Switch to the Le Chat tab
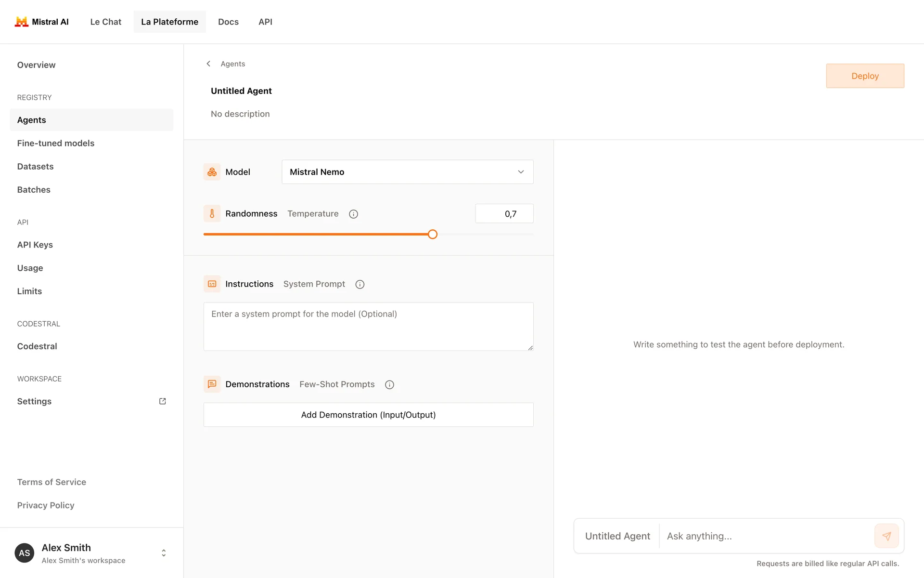 click(105, 22)
